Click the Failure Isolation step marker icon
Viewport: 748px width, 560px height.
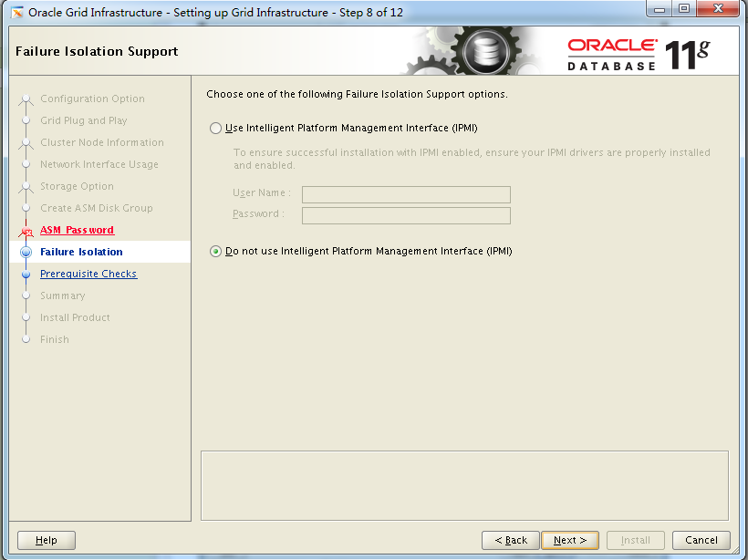[x=26, y=252]
